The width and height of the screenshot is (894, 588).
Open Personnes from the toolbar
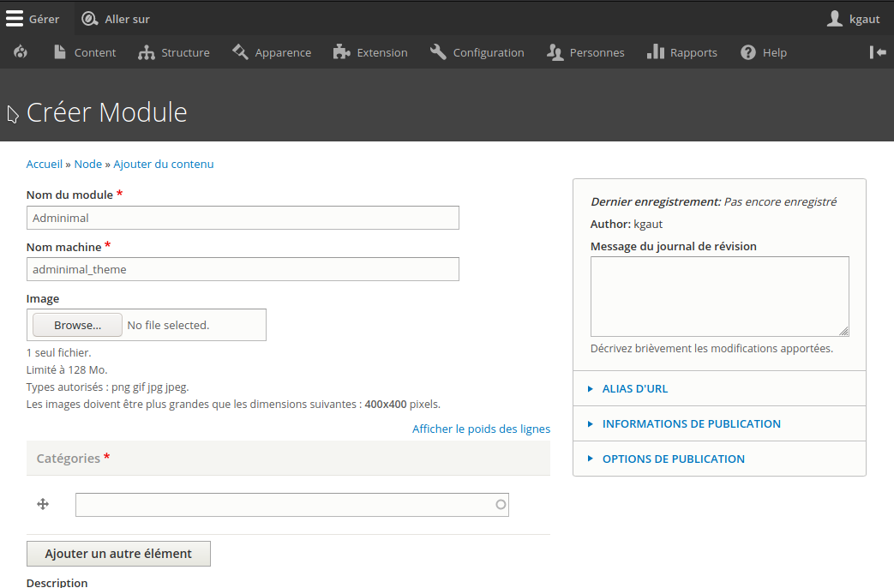(x=585, y=52)
